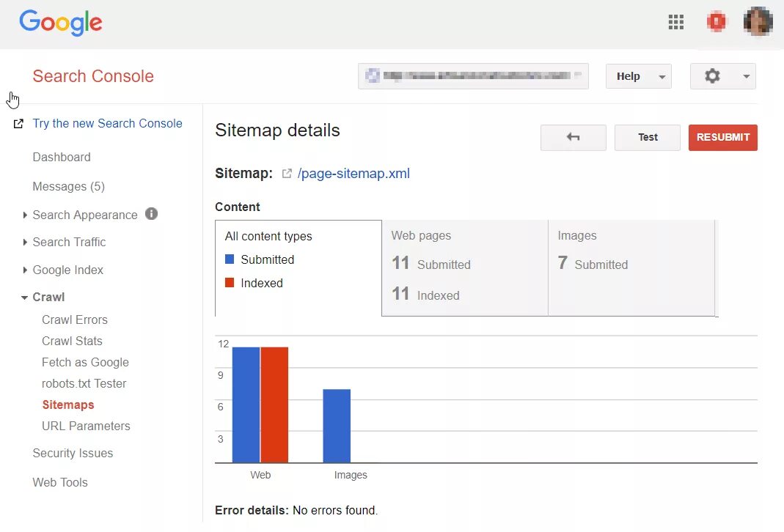This screenshot has width=784, height=532.
Task: Click the Test button
Action: [x=647, y=137]
